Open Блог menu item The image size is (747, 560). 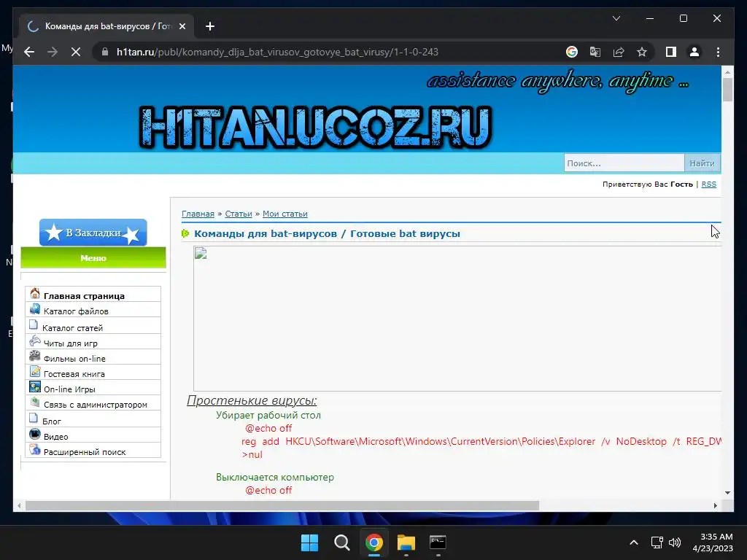[52, 421]
